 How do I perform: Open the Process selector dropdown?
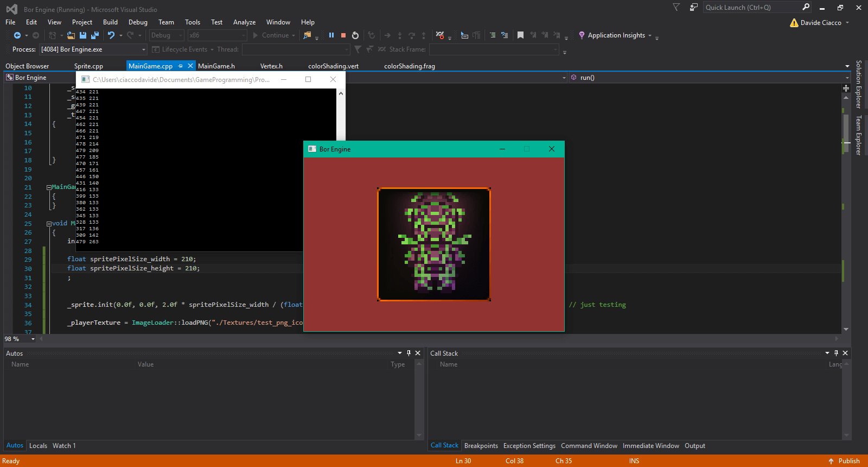pos(144,49)
